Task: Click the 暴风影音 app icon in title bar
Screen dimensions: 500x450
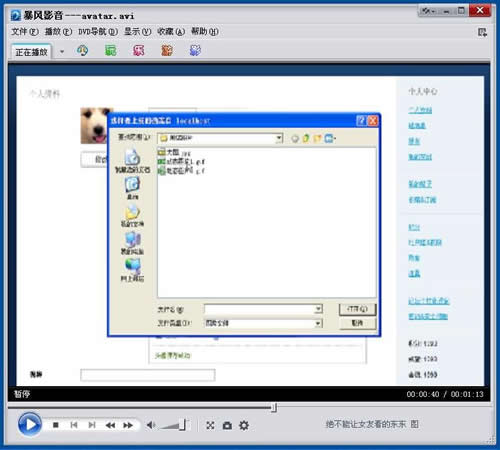Action: tap(16, 15)
